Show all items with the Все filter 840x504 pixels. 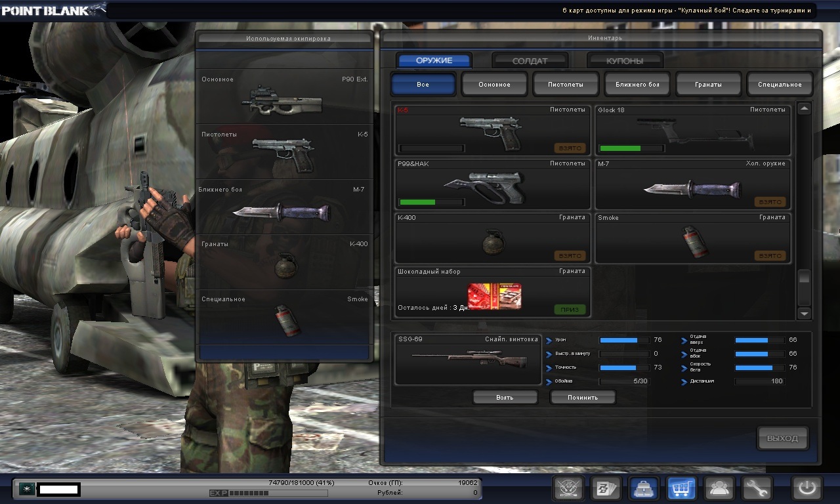pos(423,84)
